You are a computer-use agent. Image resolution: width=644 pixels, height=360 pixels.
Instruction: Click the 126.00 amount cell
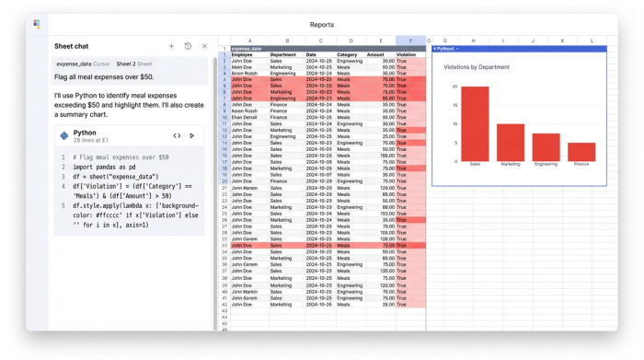tap(381, 238)
